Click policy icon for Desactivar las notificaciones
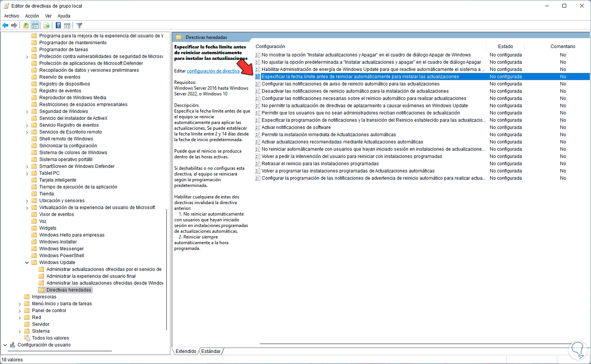 click(x=258, y=91)
